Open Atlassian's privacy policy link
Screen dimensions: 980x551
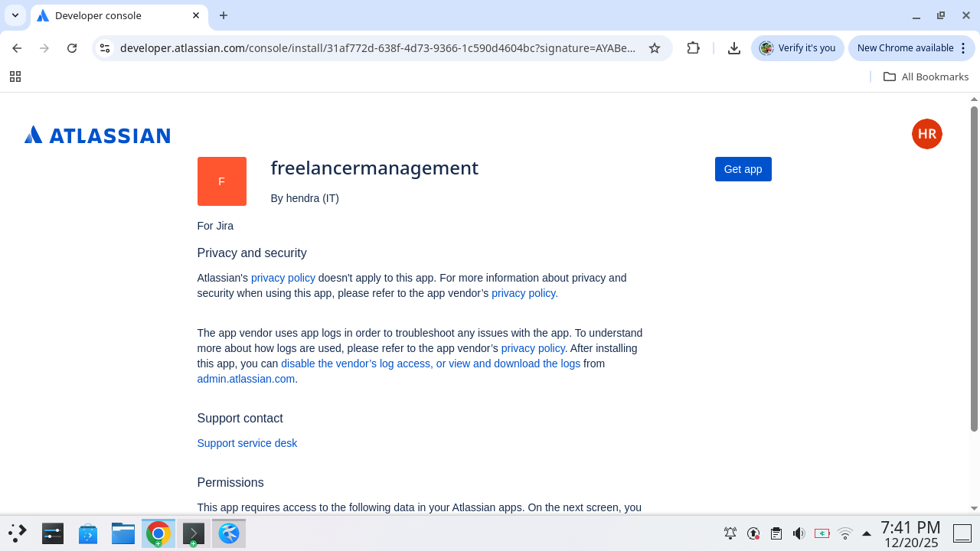pyautogui.click(x=283, y=278)
